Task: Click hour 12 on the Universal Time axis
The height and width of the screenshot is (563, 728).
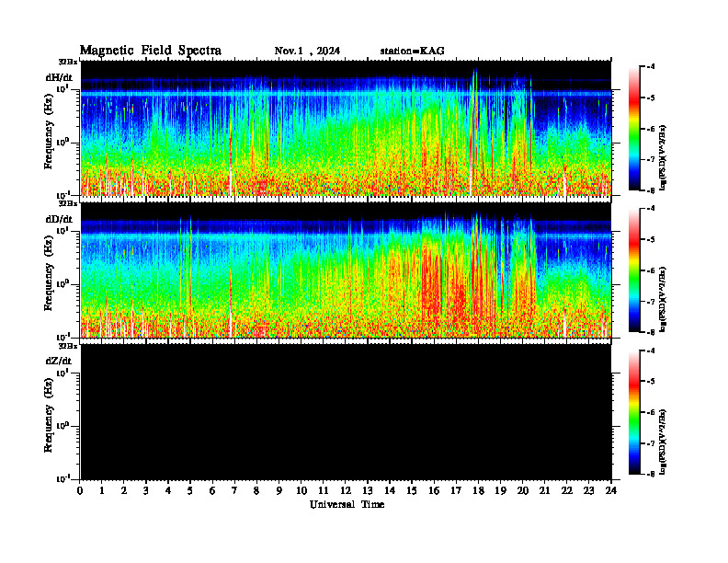Action: 346,491
